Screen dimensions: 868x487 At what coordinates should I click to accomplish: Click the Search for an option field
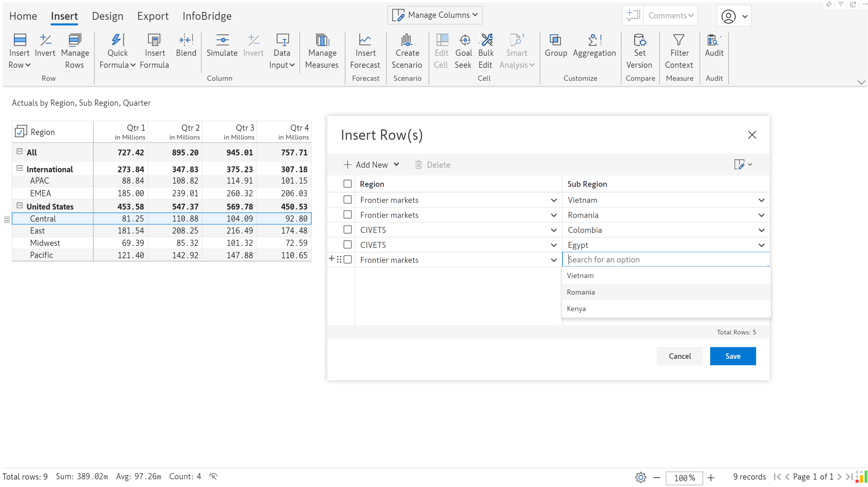click(x=666, y=260)
